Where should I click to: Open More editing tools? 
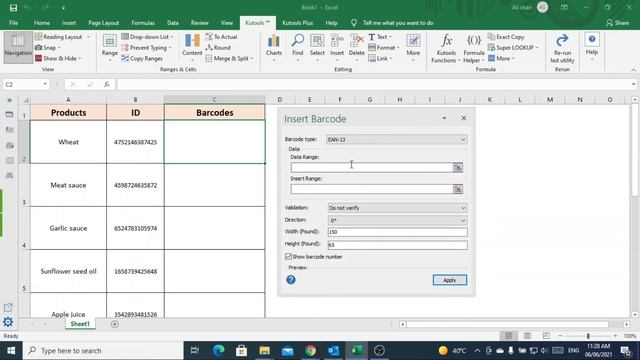[x=413, y=47]
